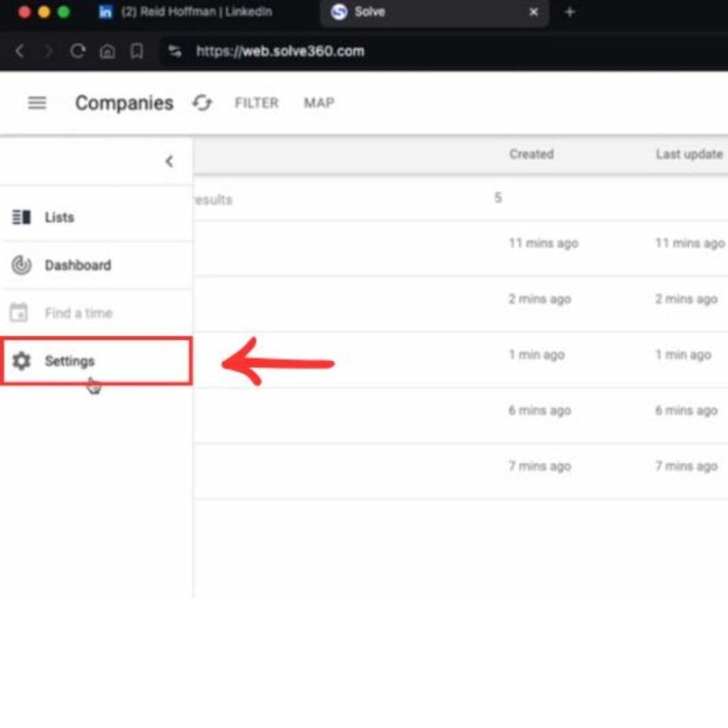Click the Last update '7 mins ago' cell
Image resolution: width=728 pixels, height=728 pixels.
click(686, 466)
